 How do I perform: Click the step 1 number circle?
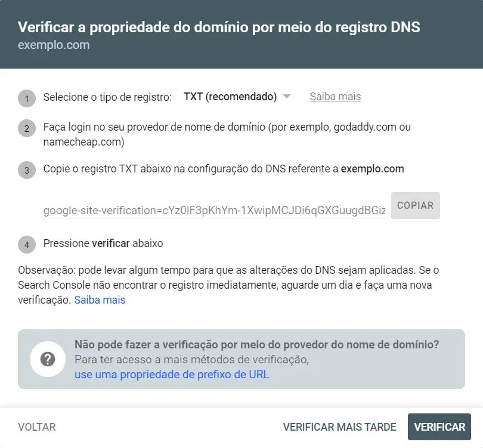(27, 98)
